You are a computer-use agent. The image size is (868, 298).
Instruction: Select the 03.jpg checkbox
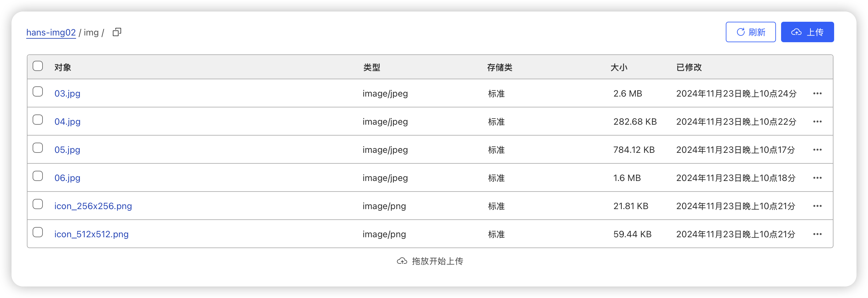point(38,92)
